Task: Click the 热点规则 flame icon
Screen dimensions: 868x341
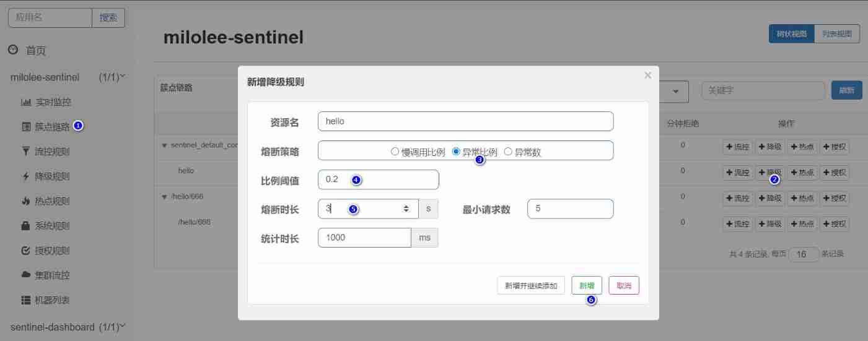Action: point(26,201)
